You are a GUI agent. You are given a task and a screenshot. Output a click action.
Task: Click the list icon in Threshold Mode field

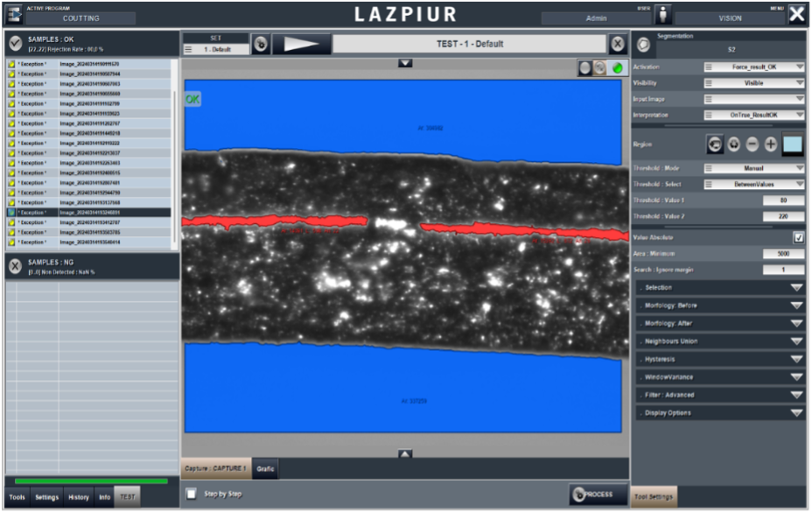click(709, 168)
